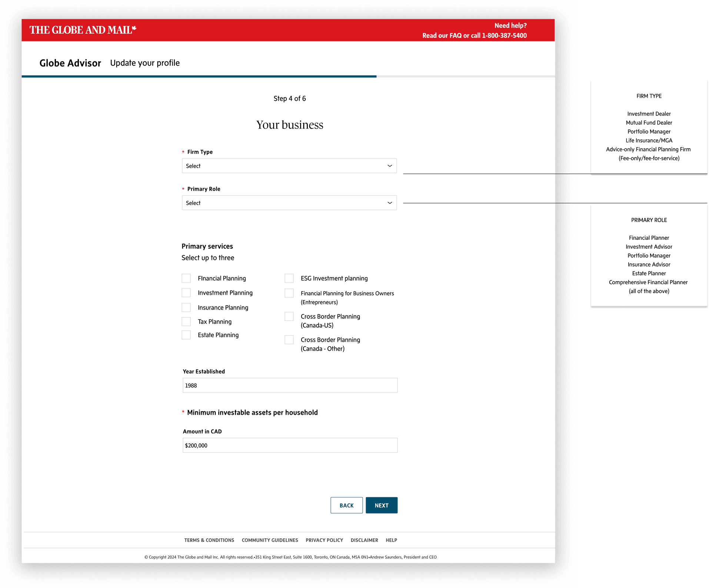This screenshot has width=709, height=588.
Task: Open the Privacy Policy footer link
Action: [324, 541]
